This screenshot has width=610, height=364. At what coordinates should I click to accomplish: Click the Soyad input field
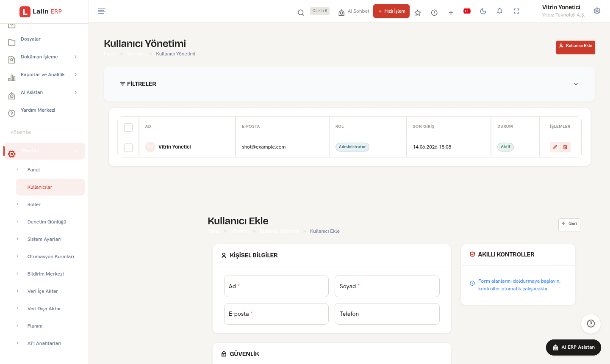pos(387,286)
